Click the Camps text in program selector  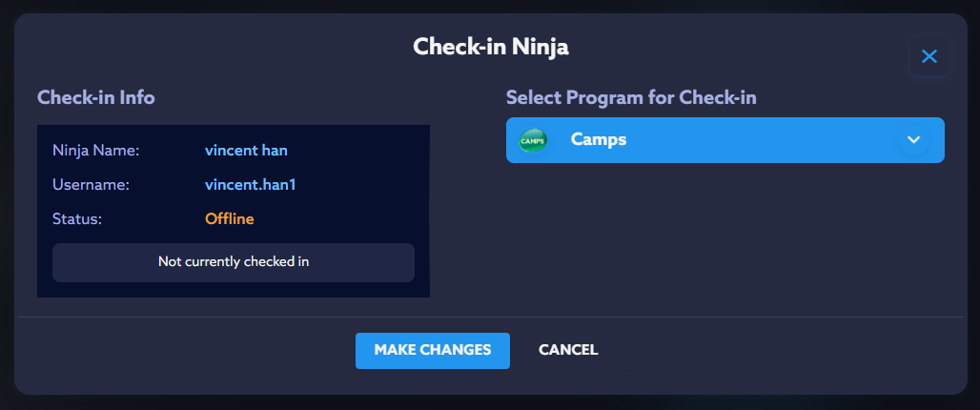[599, 140]
